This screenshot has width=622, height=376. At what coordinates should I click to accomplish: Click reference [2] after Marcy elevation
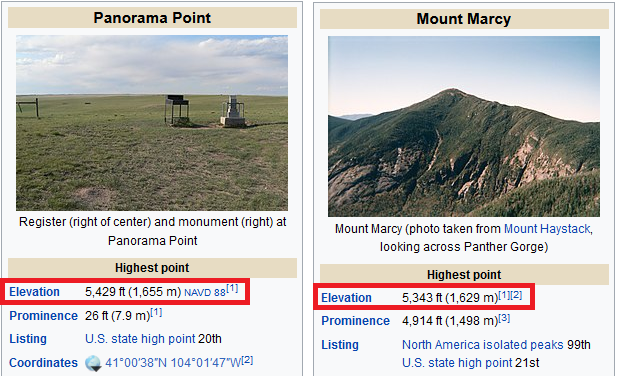(516, 295)
